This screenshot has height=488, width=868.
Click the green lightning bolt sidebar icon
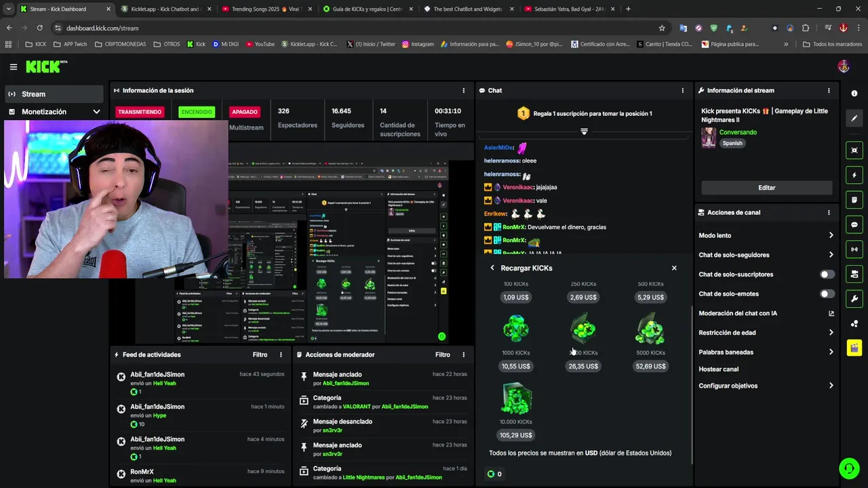tap(854, 175)
